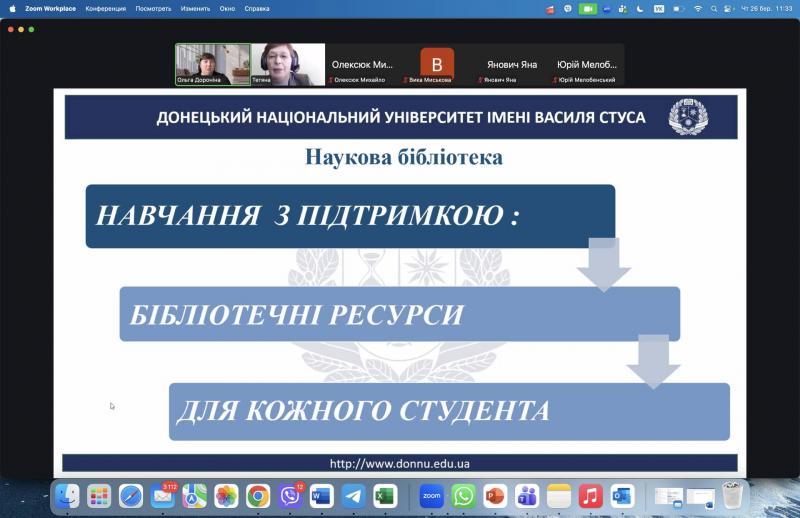Open Google Chrome from the dock
Image resolution: width=800 pixels, height=518 pixels.
click(x=258, y=495)
